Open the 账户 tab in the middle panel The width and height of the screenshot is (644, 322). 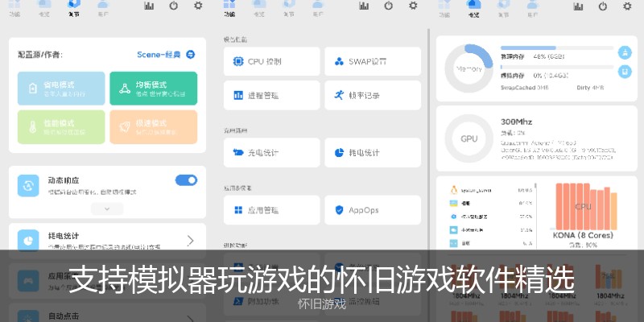coord(318,8)
